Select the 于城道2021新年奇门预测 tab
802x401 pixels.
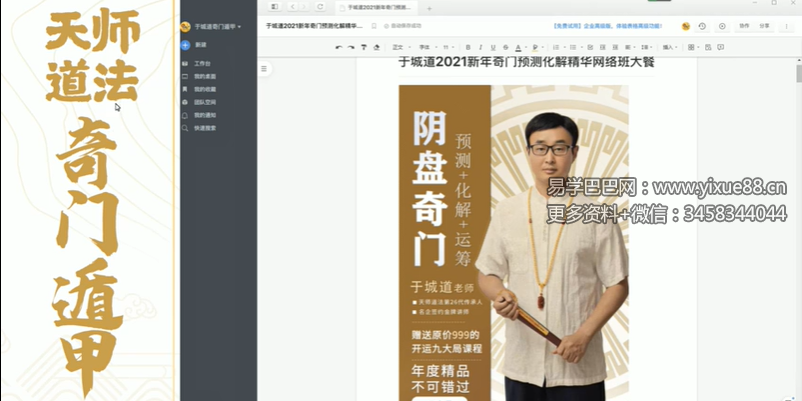point(376,8)
